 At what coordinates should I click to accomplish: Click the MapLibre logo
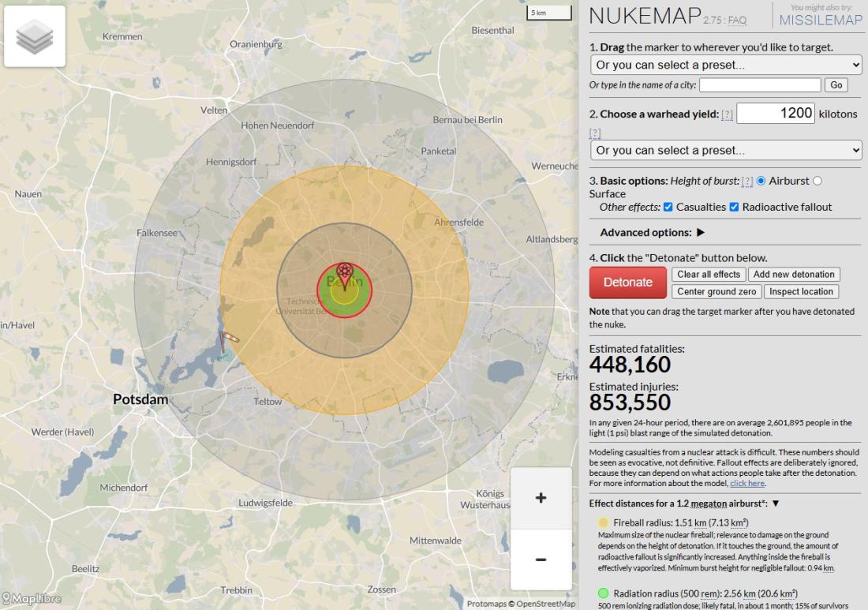pos(31,598)
